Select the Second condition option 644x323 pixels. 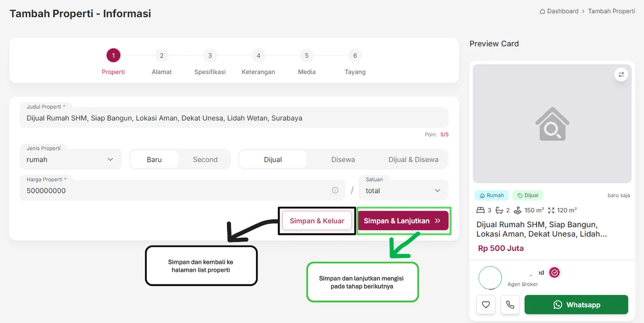click(x=205, y=160)
